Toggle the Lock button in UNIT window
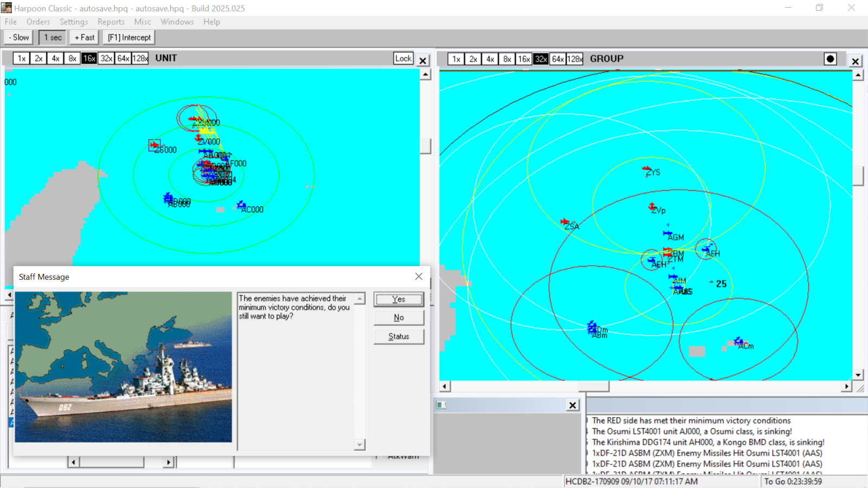868x488 pixels. 403,59
